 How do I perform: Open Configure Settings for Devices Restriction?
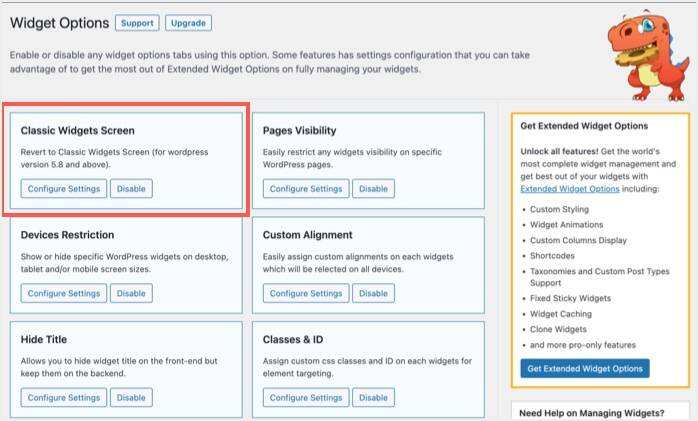[x=64, y=293]
